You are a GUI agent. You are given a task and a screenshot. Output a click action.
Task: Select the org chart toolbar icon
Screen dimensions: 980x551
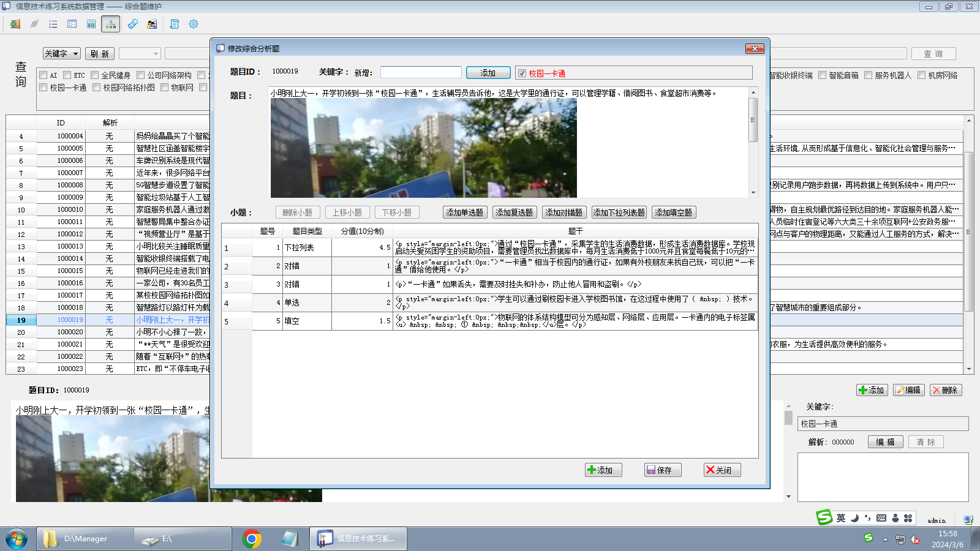point(110,24)
